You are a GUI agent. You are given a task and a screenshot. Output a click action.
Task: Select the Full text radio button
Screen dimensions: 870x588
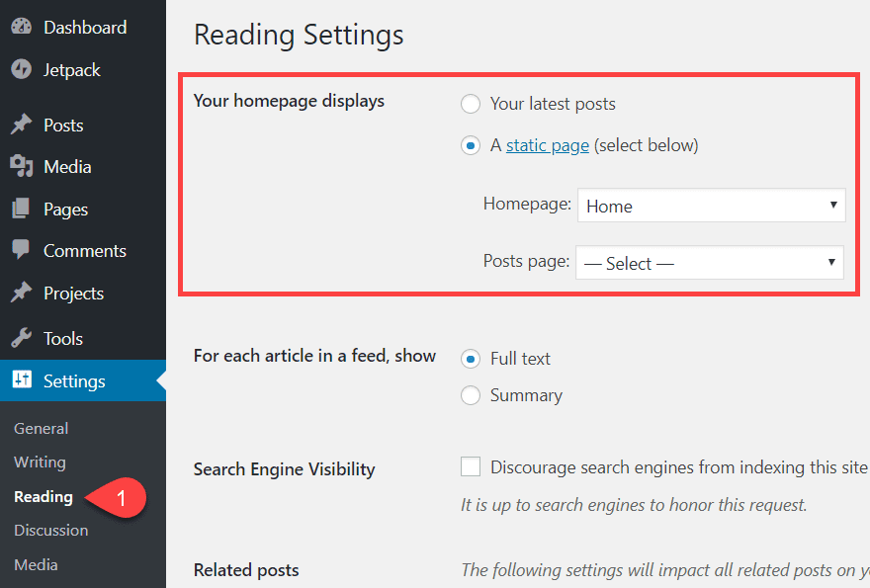471,359
